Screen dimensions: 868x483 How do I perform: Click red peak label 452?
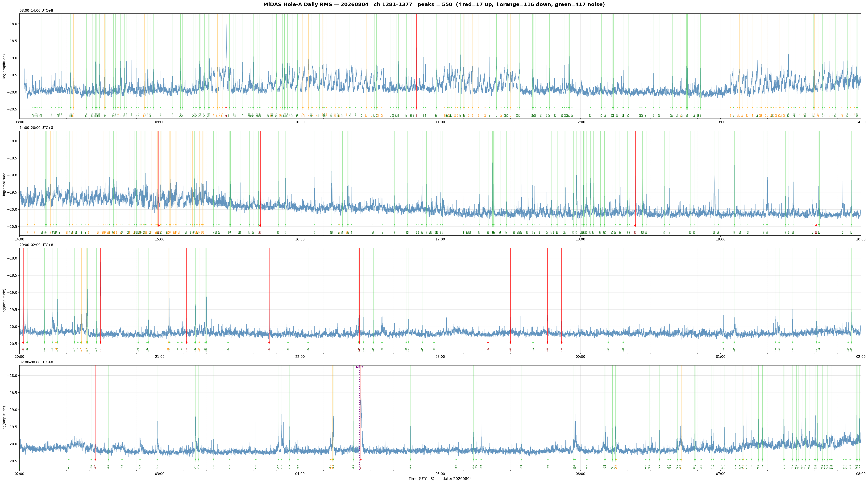click(561, 350)
